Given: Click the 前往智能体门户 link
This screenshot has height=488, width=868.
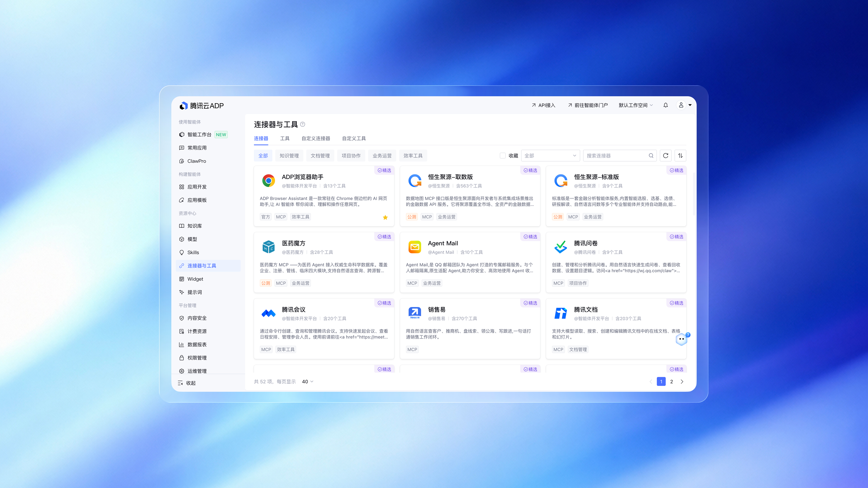Looking at the screenshot, I should point(588,105).
